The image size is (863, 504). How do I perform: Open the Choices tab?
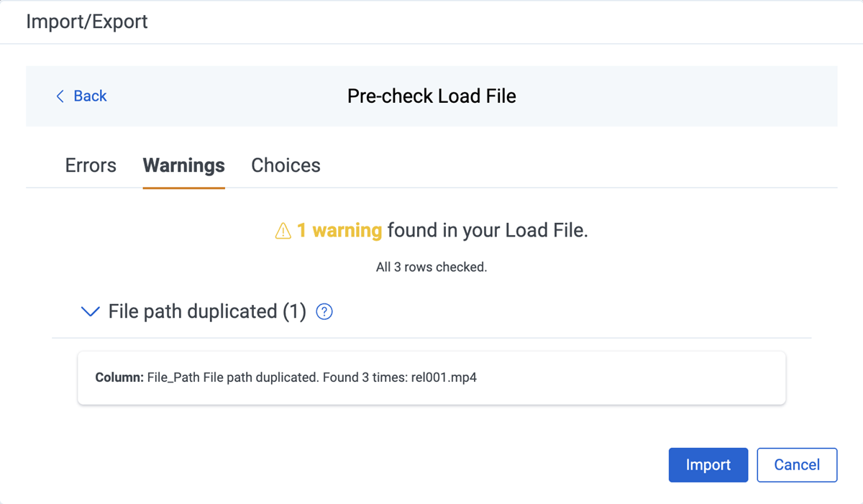click(286, 165)
